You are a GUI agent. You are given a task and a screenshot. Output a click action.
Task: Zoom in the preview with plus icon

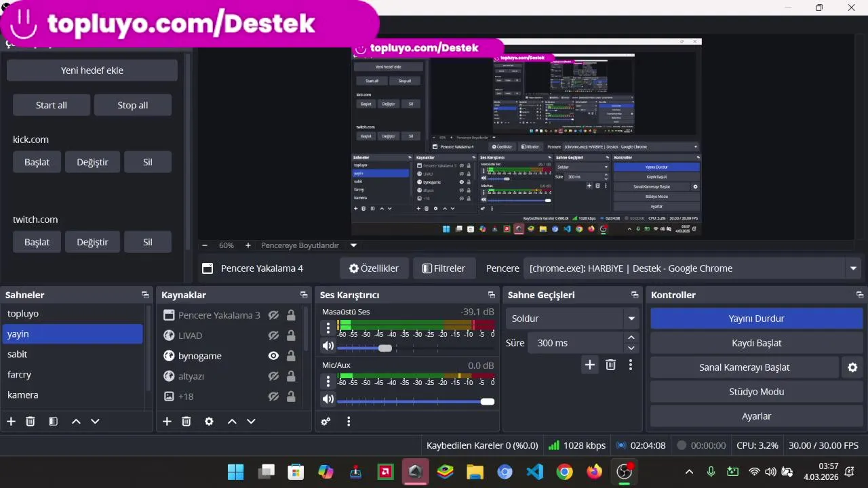(248, 245)
